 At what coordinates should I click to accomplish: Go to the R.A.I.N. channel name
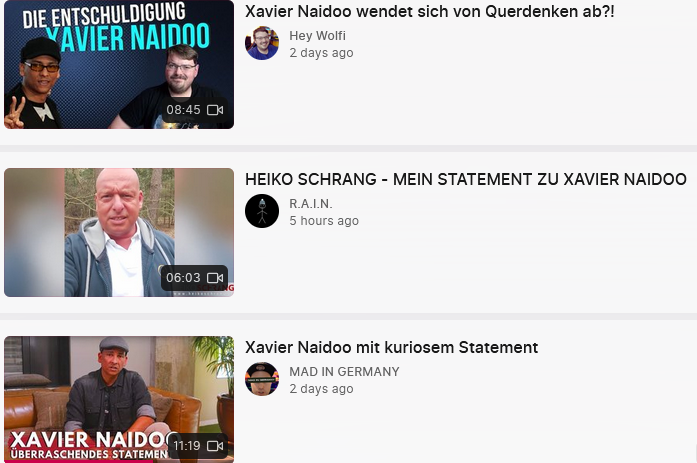(x=311, y=204)
